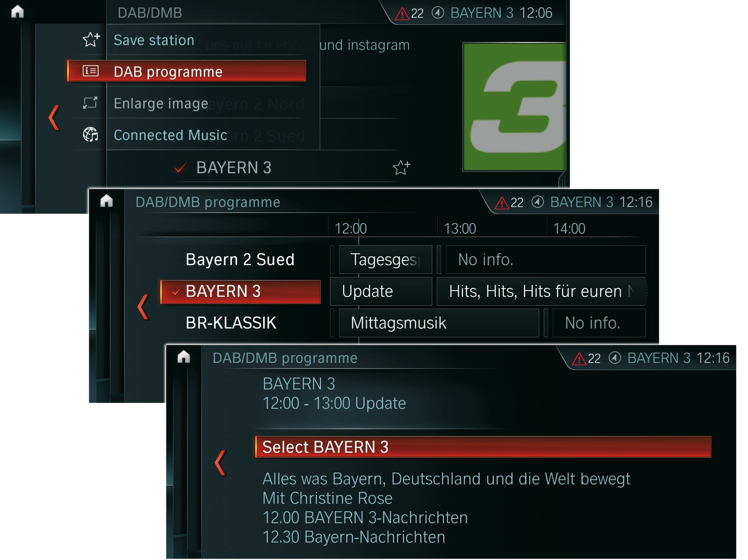Open the Update programme block
Screen dimensions: 748x560
[381, 291]
